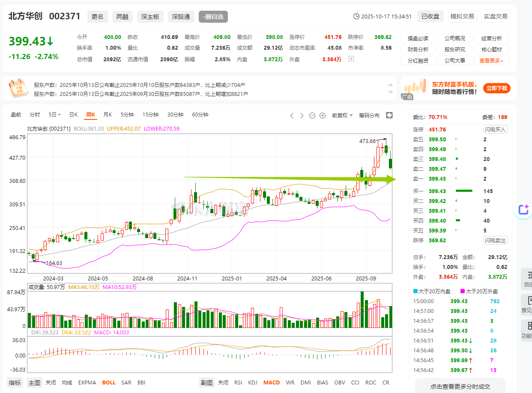Select the 30分钟 chart tab
The width and height of the screenshot is (532, 393).
click(175, 115)
